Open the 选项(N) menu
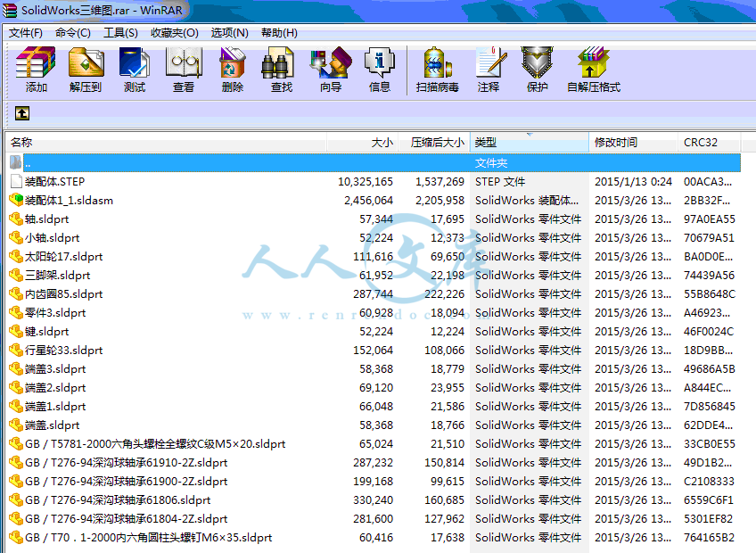This screenshot has height=553, width=756. (x=229, y=33)
